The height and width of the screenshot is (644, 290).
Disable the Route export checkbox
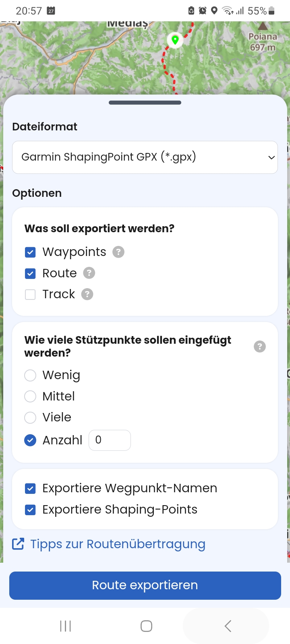tap(30, 274)
